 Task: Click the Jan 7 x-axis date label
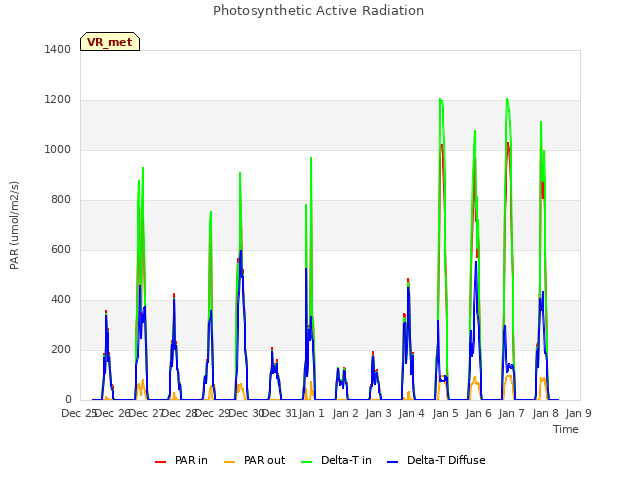[x=511, y=413]
